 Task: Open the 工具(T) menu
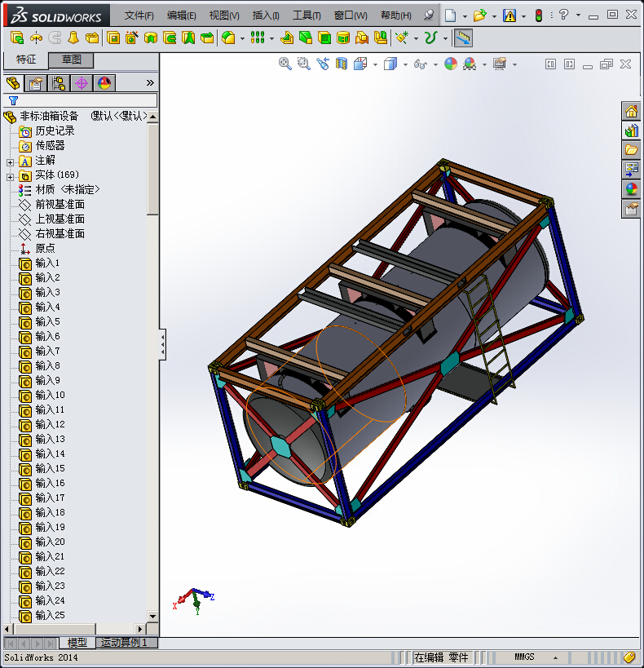[307, 15]
